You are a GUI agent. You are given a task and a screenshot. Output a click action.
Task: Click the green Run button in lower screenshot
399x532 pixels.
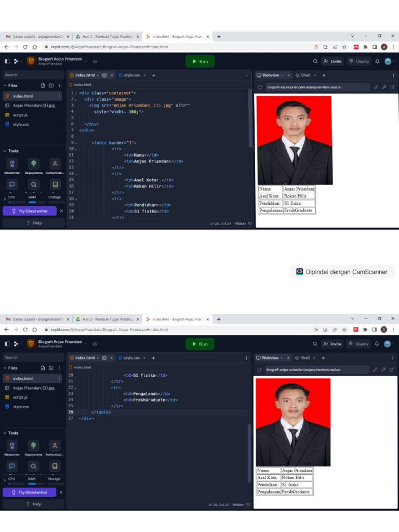pyautogui.click(x=200, y=344)
